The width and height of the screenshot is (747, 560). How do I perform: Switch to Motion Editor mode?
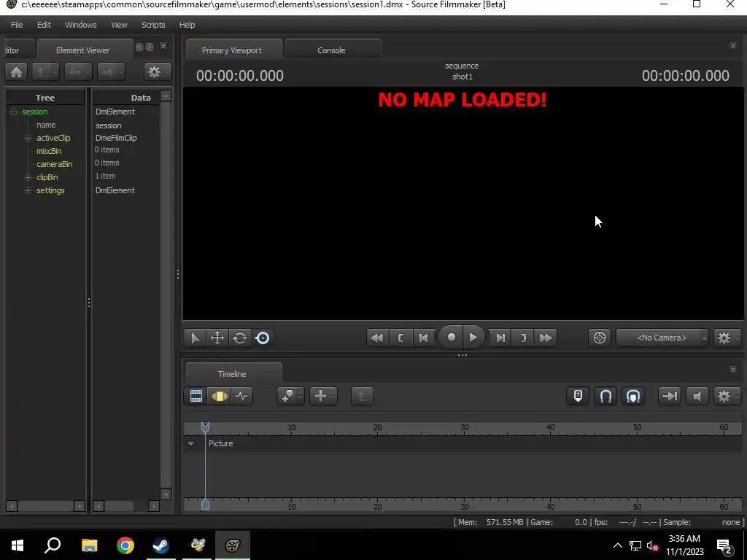[x=219, y=396]
